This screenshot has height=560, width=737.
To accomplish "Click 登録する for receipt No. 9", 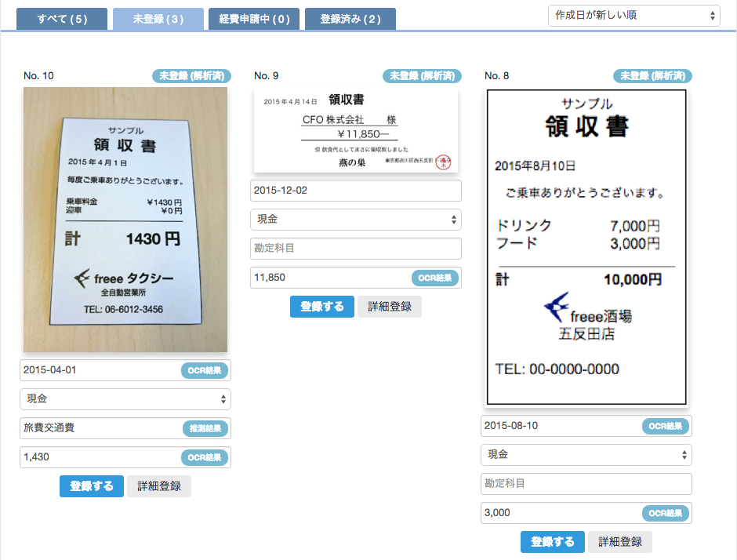I will coord(322,307).
